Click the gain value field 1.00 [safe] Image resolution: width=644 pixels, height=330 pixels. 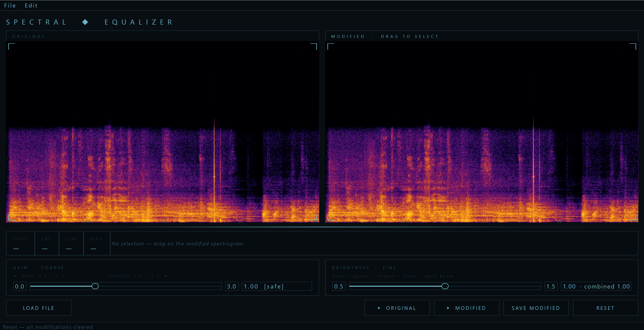(277, 287)
